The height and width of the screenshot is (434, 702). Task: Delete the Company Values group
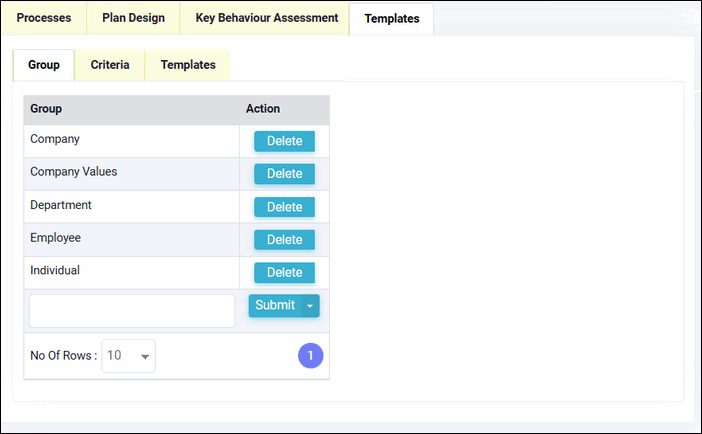coord(284,174)
